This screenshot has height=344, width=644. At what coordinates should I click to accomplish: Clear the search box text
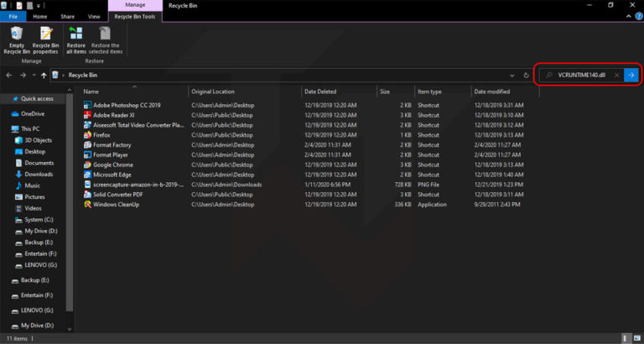coord(616,76)
